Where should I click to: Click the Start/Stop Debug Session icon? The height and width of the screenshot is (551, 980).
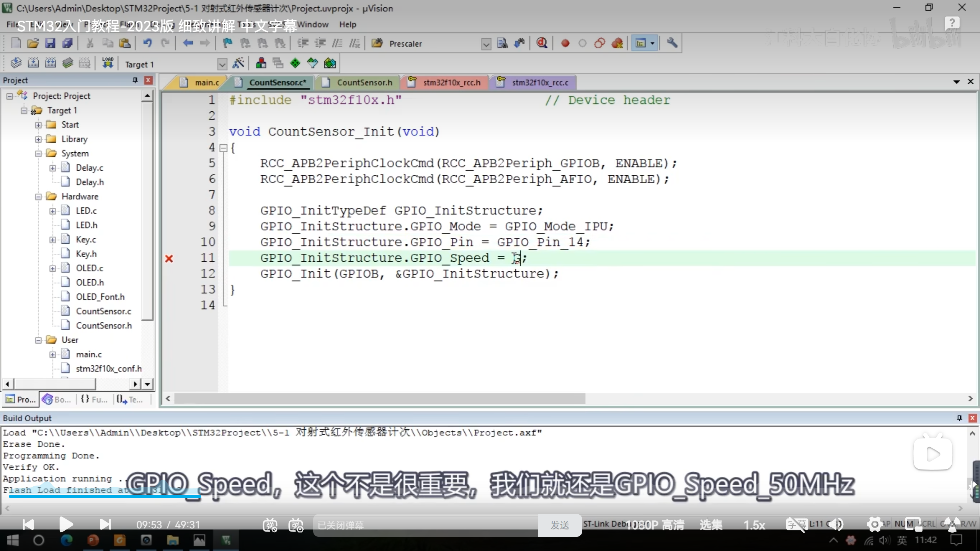point(542,43)
